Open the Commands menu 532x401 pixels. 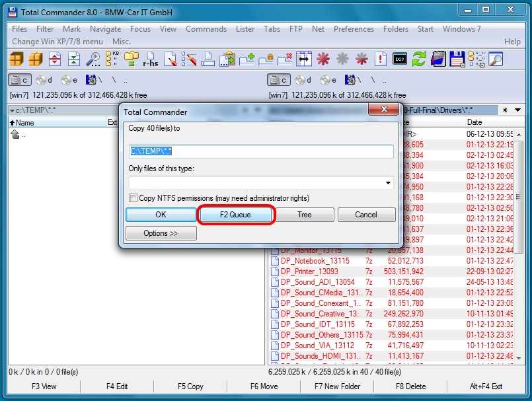(206, 29)
